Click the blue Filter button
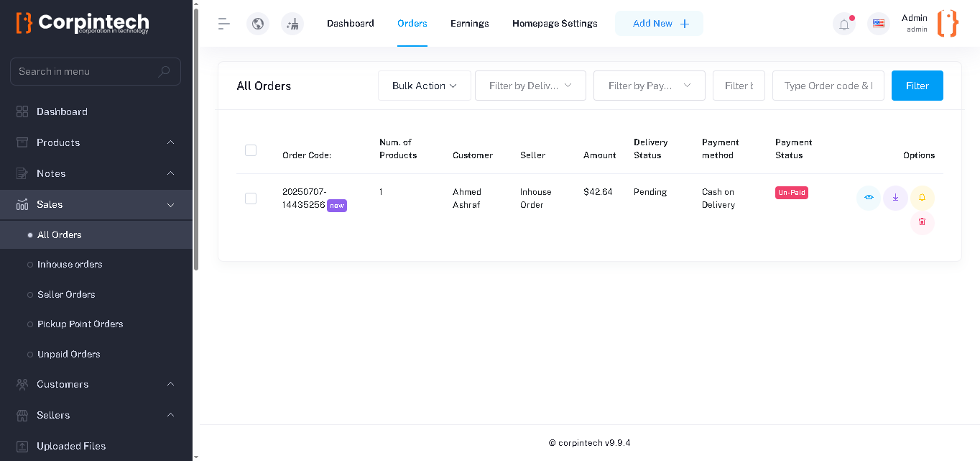The image size is (980, 461). 917,85
